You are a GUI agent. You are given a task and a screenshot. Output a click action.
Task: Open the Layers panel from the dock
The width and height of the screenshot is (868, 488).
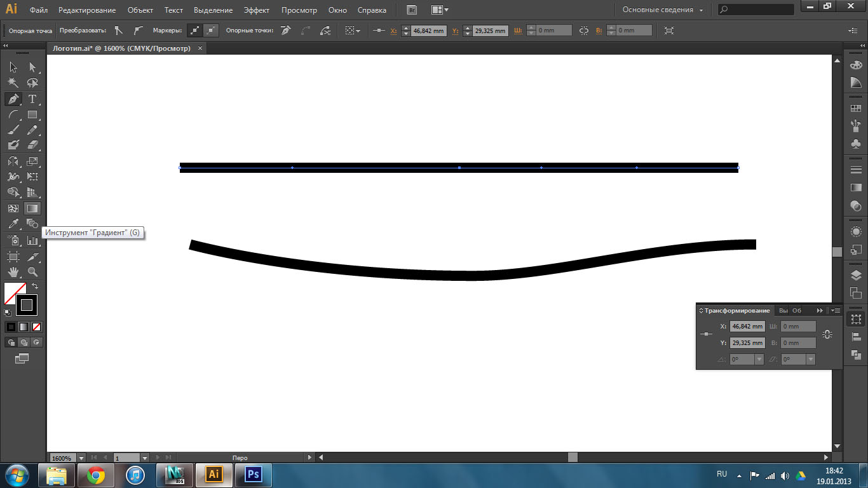point(856,275)
